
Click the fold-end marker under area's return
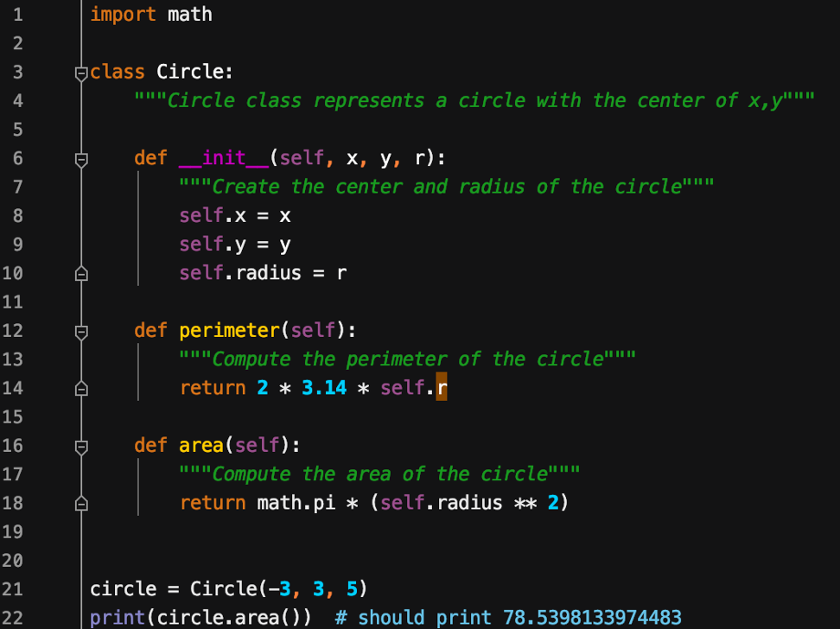(x=80, y=503)
